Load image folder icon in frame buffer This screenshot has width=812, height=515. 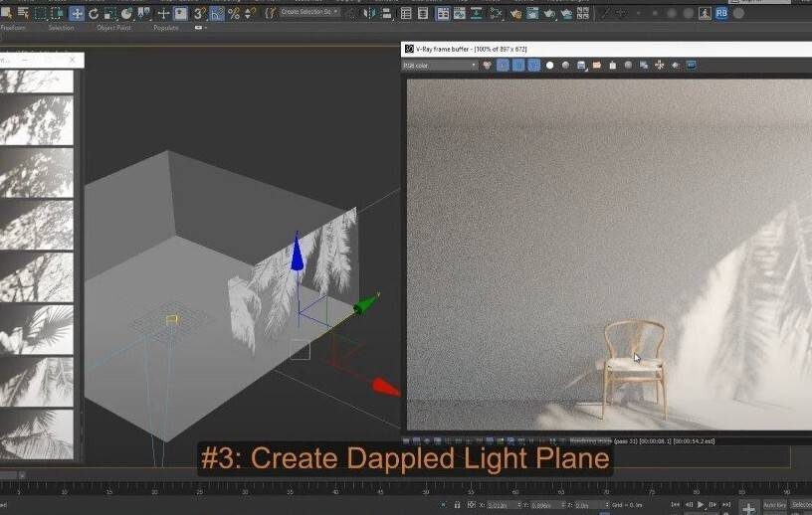click(x=597, y=66)
